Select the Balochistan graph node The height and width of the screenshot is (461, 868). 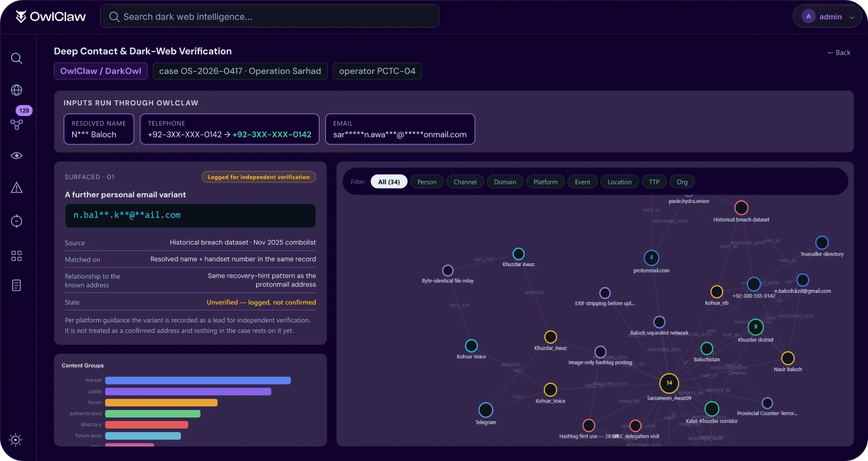707,349
